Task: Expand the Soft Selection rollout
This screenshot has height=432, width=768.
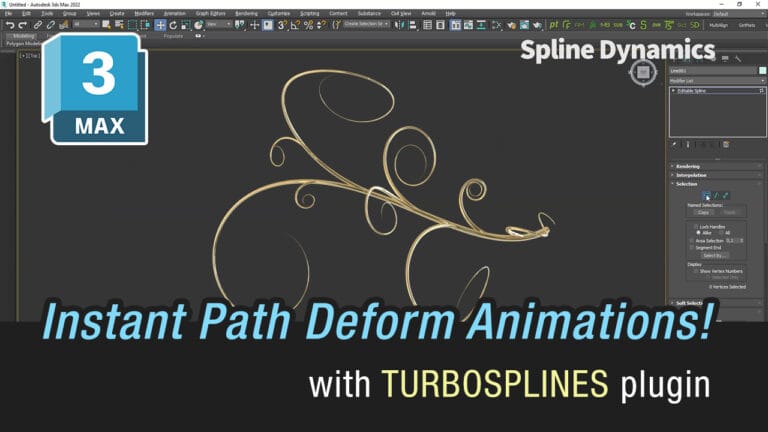Action: coord(716,303)
